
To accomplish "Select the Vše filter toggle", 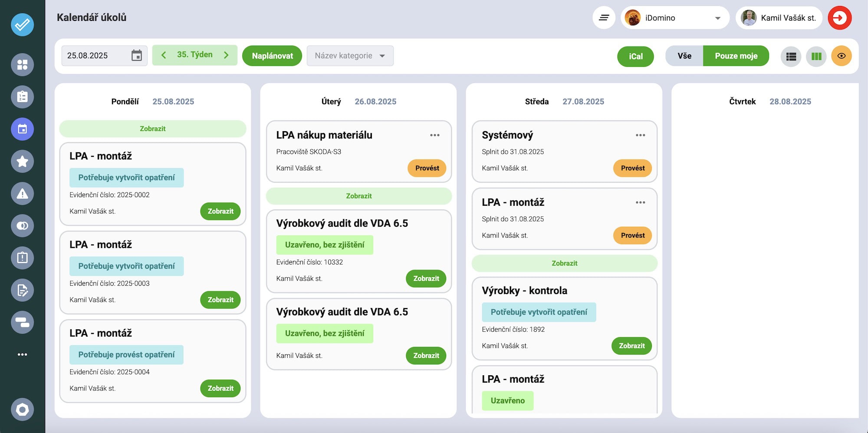I will [684, 56].
